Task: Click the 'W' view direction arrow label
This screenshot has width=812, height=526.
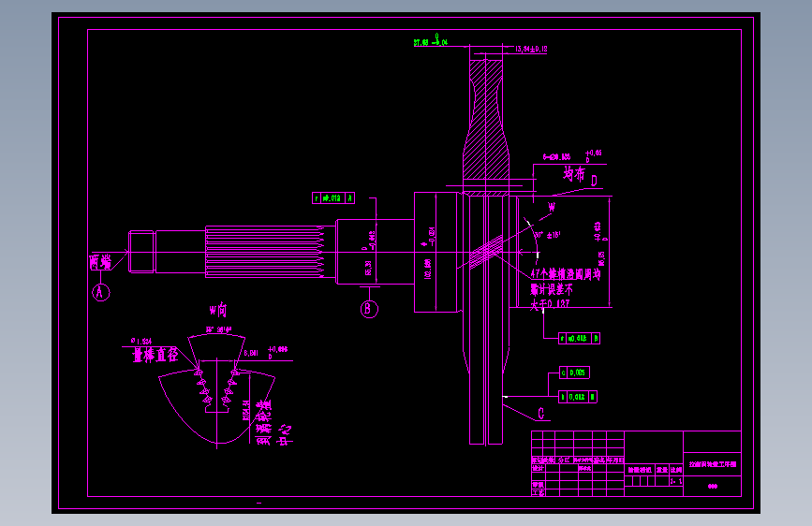Action: (552, 207)
